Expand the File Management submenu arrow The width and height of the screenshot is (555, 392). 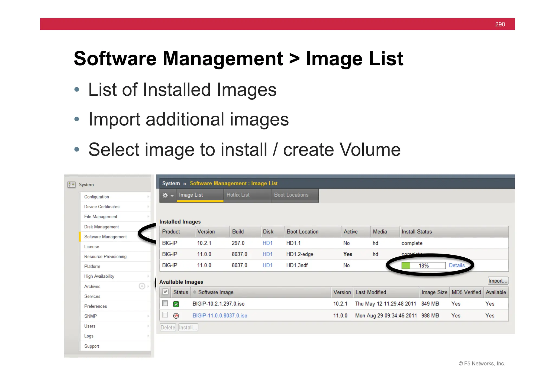click(148, 216)
